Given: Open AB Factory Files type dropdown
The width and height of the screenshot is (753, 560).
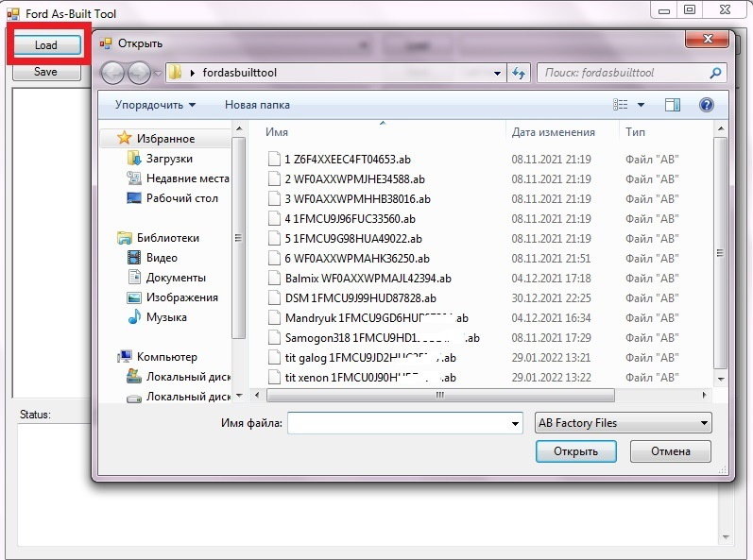Looking at the screenshot, I should [624, 423].
